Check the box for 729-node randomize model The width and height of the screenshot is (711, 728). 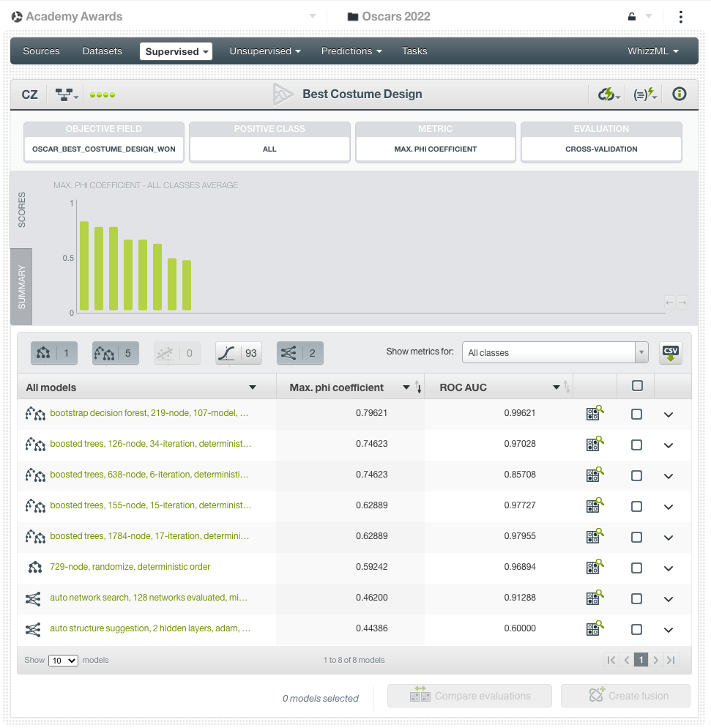(636, 568)
